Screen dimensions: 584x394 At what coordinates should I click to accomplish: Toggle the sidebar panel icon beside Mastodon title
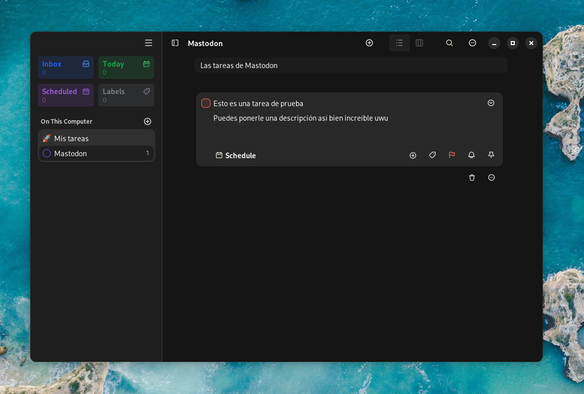[175, 43]
